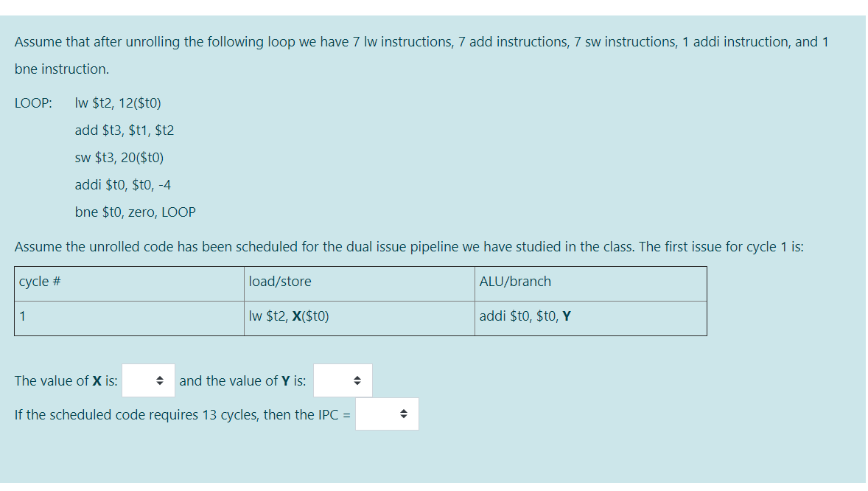Click the instruction sw $t3, 20($t0)

point(118,157)
